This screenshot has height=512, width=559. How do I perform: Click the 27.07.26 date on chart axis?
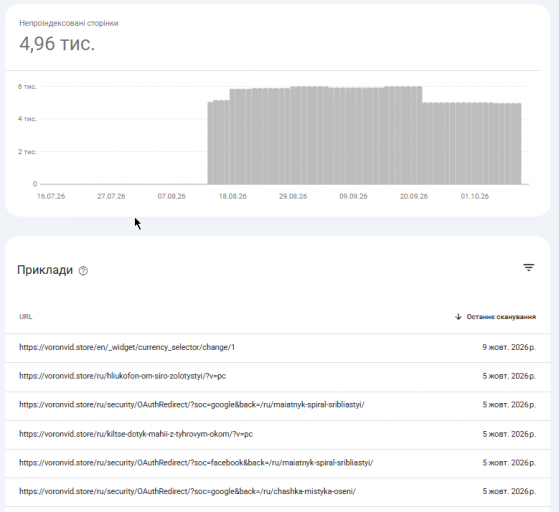pos(111,196)
